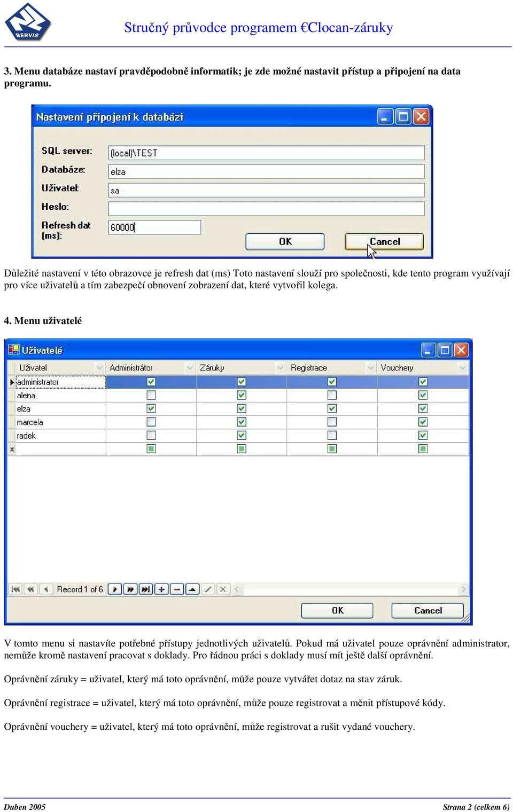Add new user record with plus
513x812 pixels.
pyautogui.click(x=161, y=589)
